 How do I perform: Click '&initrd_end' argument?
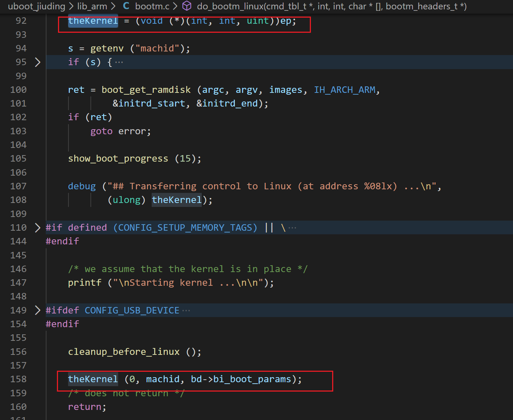(x=227, y=103)
